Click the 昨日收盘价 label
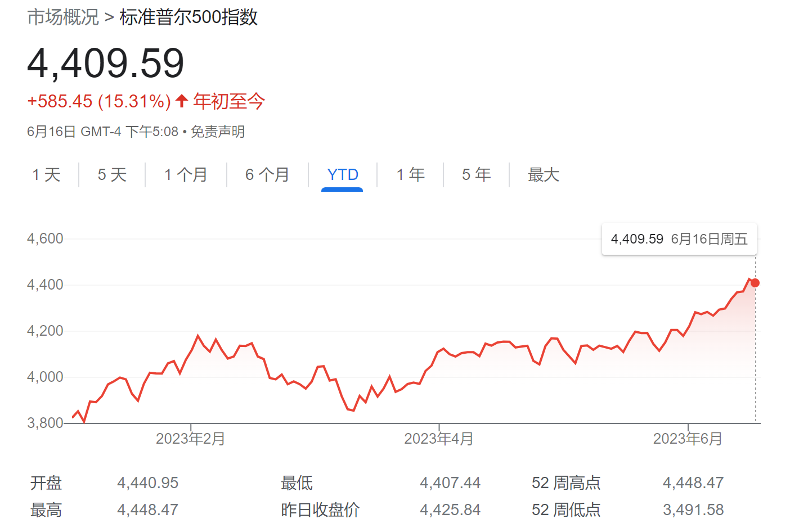 (320, 510)
